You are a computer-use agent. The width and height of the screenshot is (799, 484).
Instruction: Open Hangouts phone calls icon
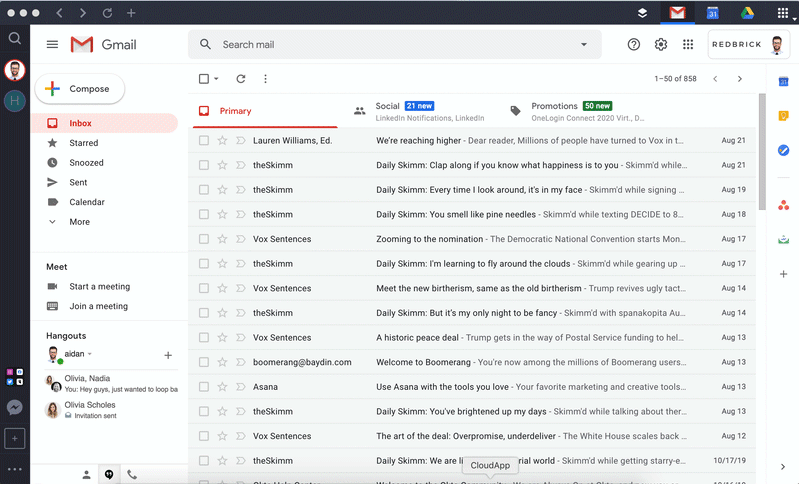click(132, 474)
